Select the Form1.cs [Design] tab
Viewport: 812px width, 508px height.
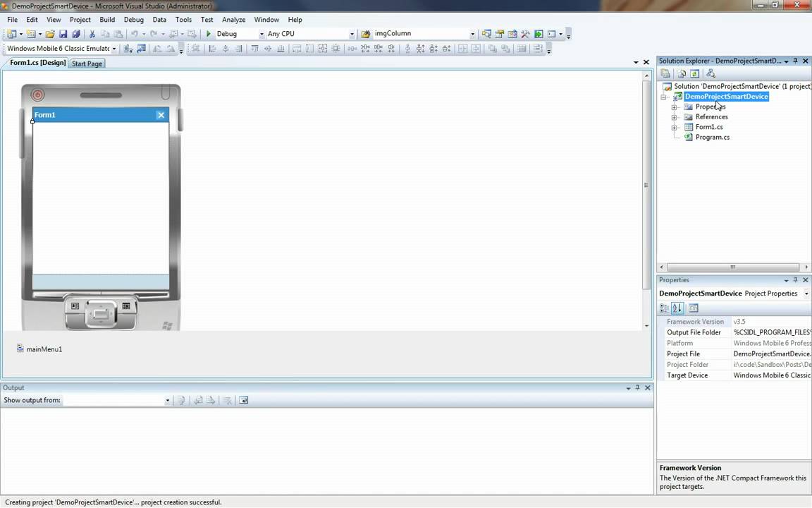38,63
